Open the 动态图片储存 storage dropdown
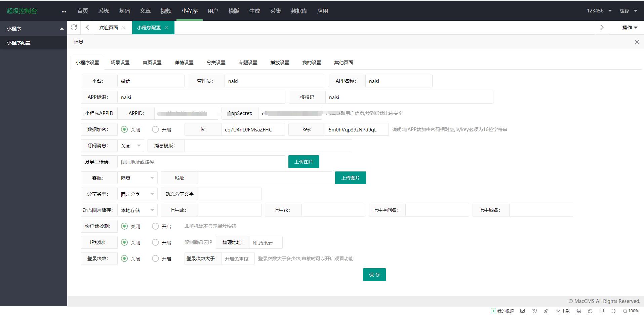 click(137, 210)
